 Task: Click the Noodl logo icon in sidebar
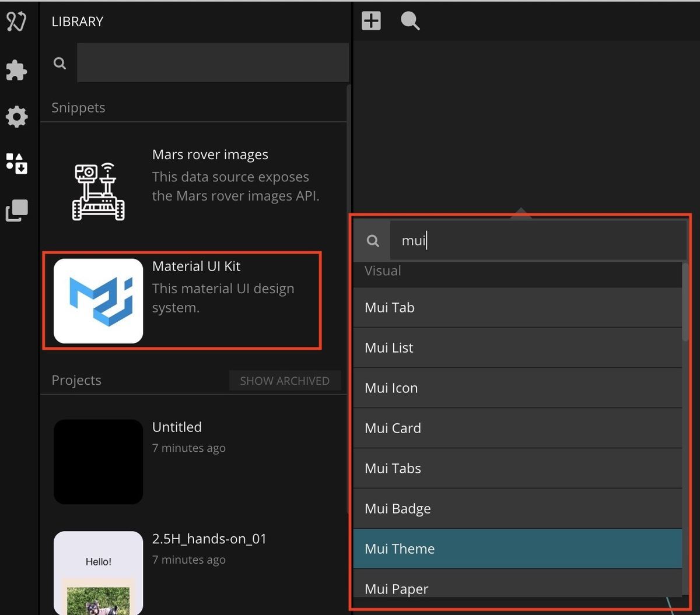coord(16,22)
